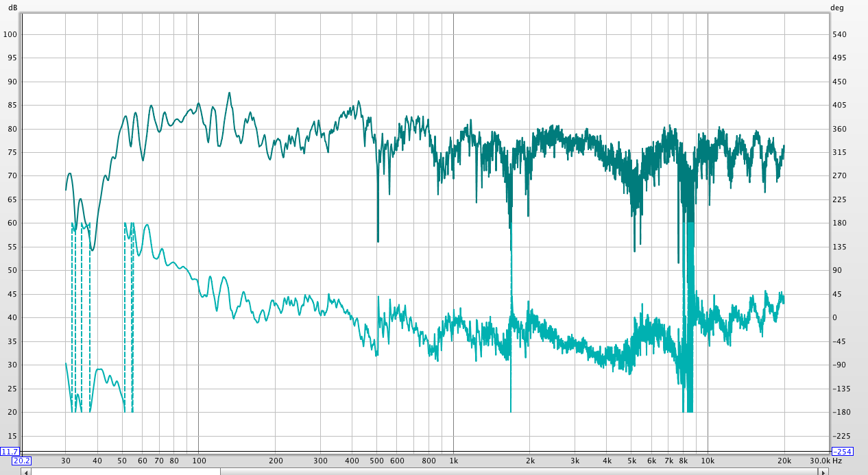Viewport: 868px width, 475px height.
Task: Click the -90 degree tick label
Action: [839, 365]
